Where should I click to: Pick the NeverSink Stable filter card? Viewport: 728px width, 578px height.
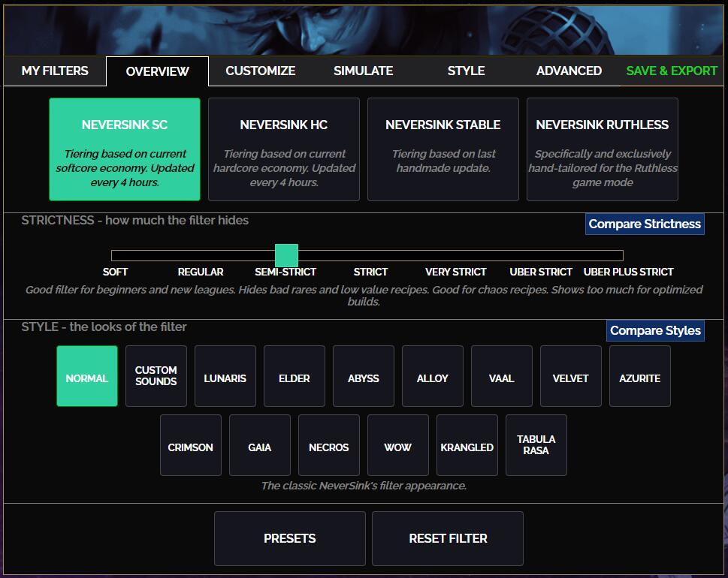tap(443, 149)
